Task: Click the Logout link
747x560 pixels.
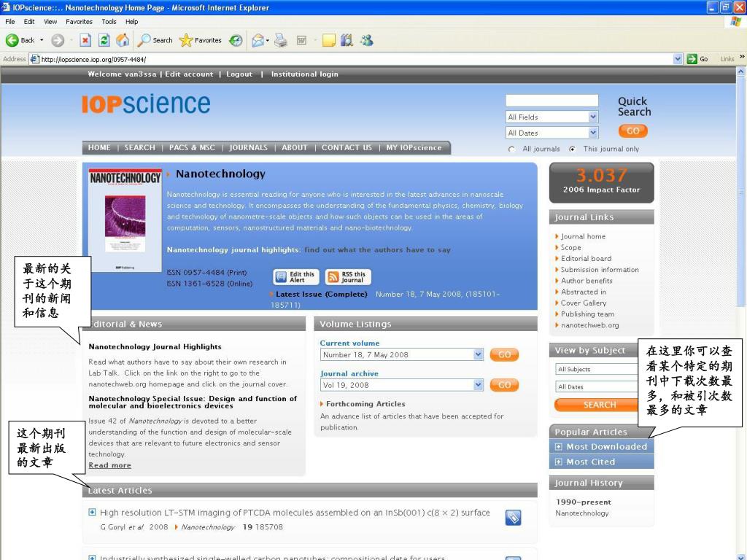Action: [x=239, y=74]
